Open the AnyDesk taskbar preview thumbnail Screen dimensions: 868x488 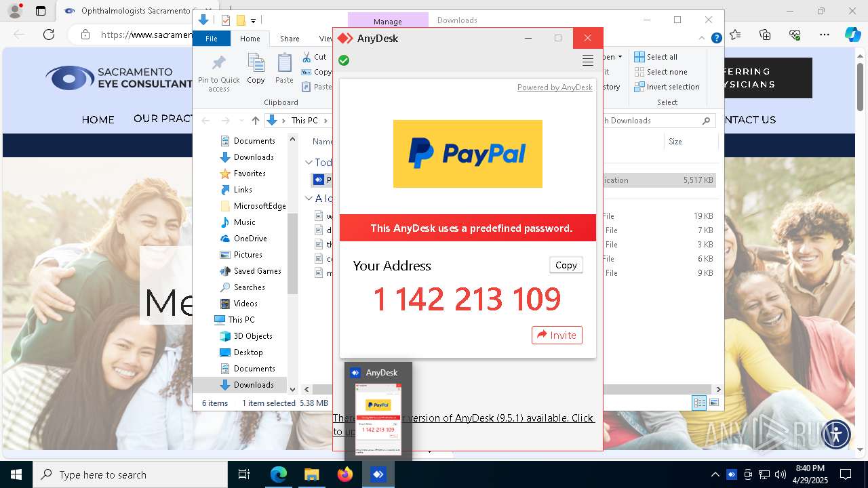378,418
